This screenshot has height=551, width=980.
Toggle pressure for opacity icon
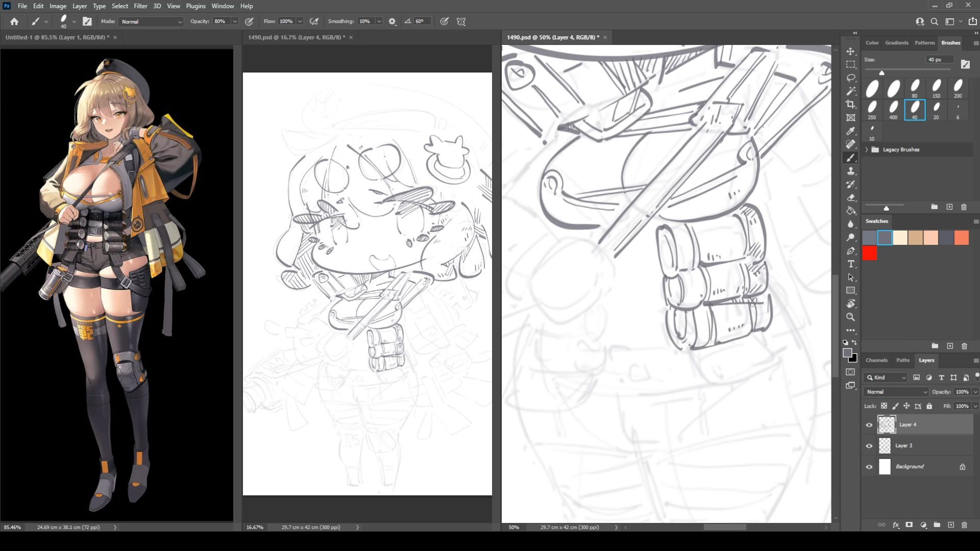click(249, 21)
